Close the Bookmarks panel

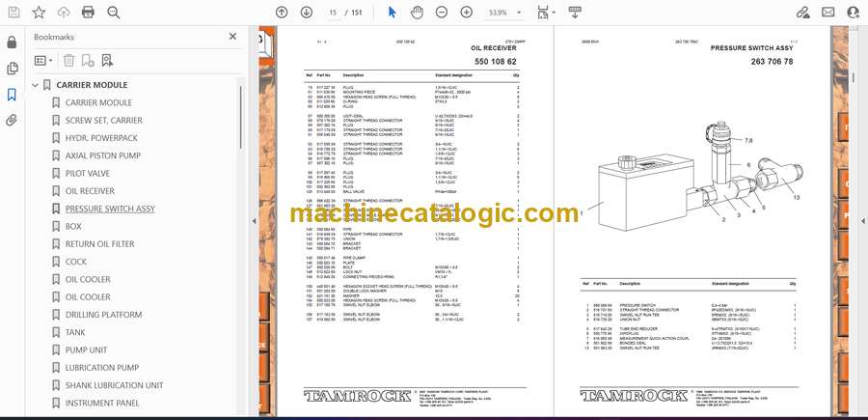tap(232, 37)
